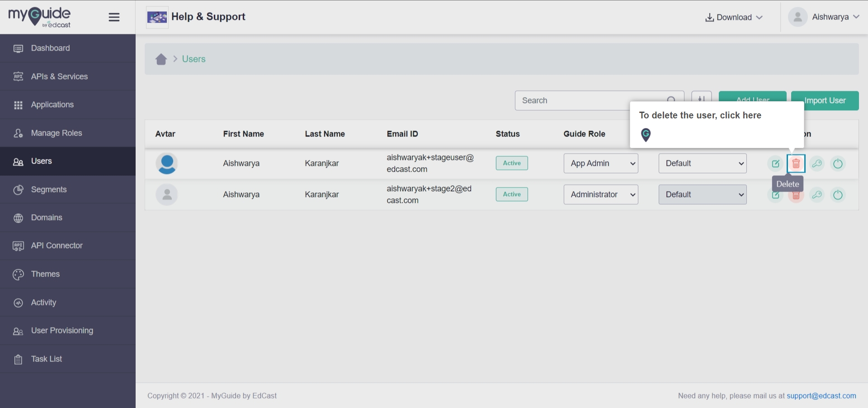This screenshot has width=868, height=408.
Task: Select Users in sidebar
Action: [68, 161]
